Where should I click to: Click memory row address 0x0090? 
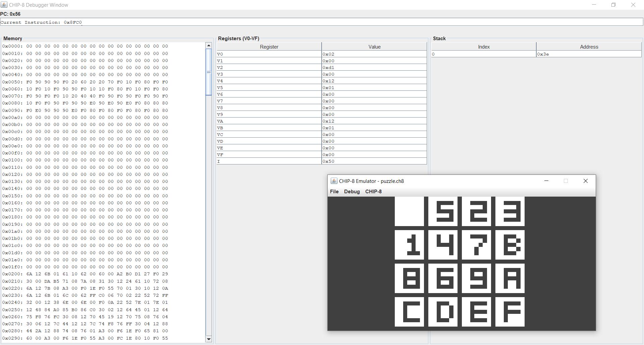pos(12,111)
